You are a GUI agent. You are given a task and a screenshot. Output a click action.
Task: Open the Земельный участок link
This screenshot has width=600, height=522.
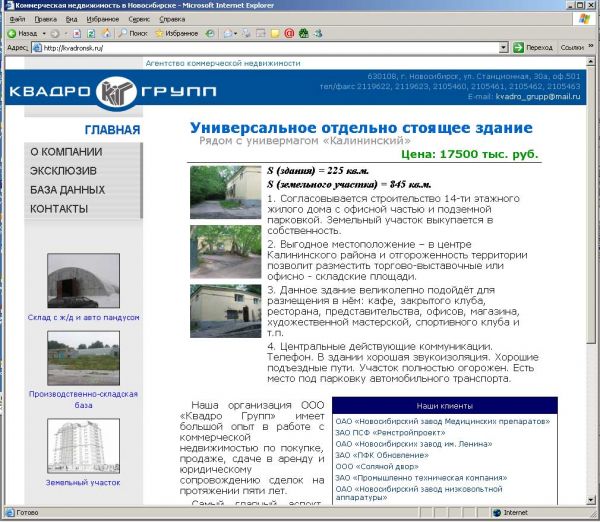click(x=83, y=483)
